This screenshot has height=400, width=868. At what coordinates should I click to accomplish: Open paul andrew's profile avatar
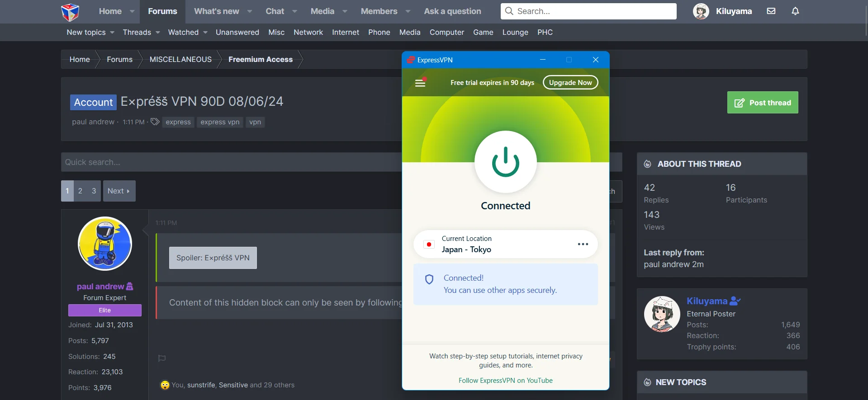[x=105, y=244]
